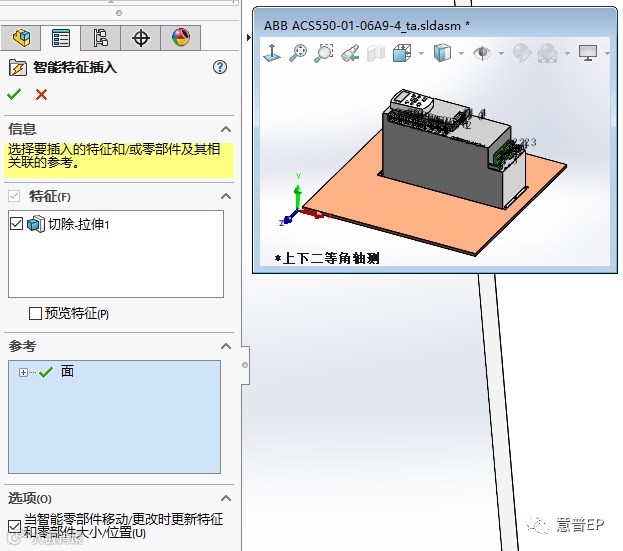The width and height of the screenshot is (623, 551).
Task: Uncheck the update features when moved option
Action: pos(15,526)
